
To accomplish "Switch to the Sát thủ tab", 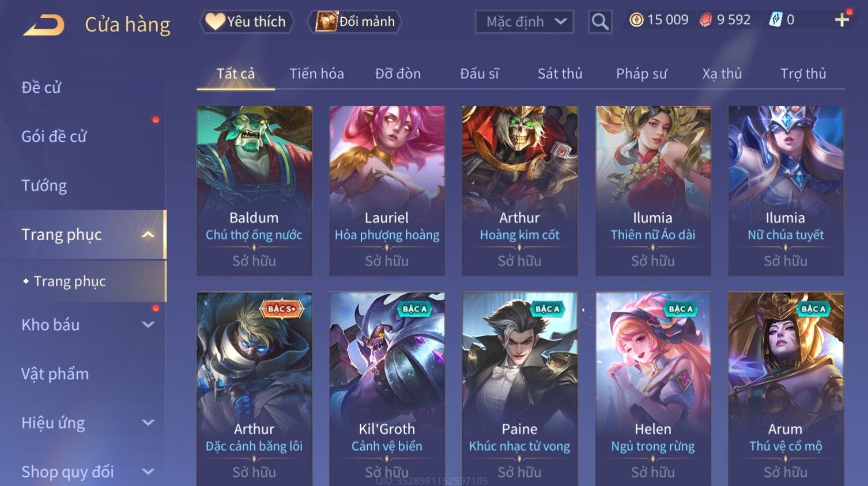I will pyautogui.click(x=560, y=74).
